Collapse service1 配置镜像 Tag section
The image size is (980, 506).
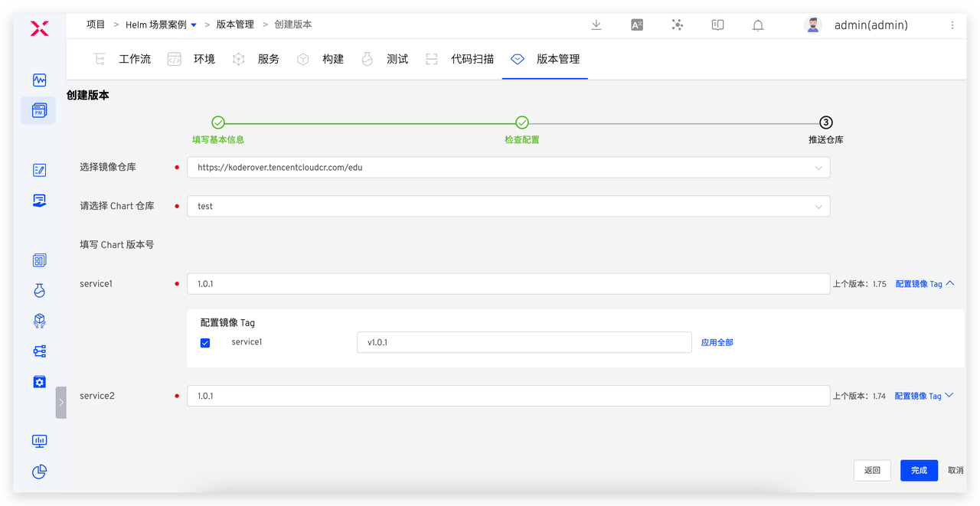coord(924,284)
